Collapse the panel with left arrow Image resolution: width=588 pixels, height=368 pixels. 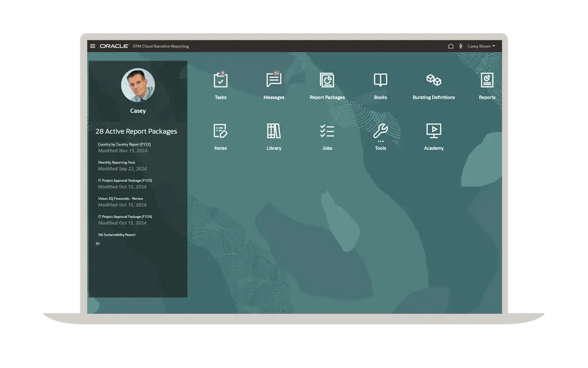coord(98,244)
